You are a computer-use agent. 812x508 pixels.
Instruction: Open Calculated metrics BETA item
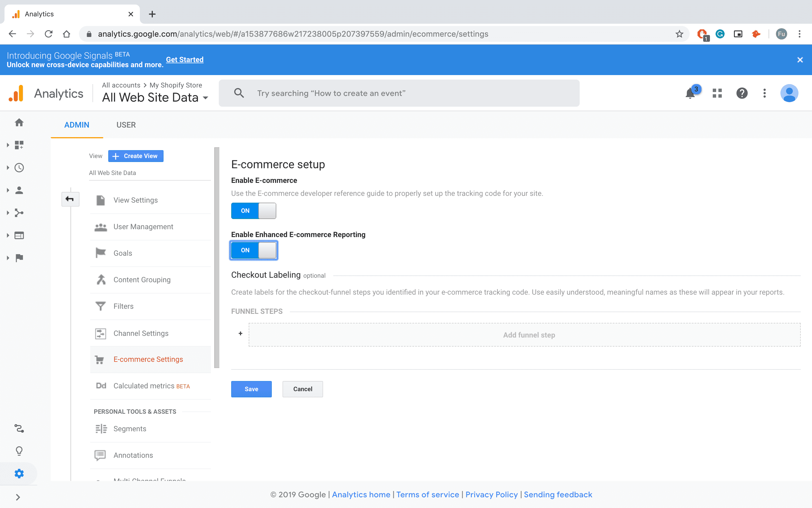(x=150, y=386)
